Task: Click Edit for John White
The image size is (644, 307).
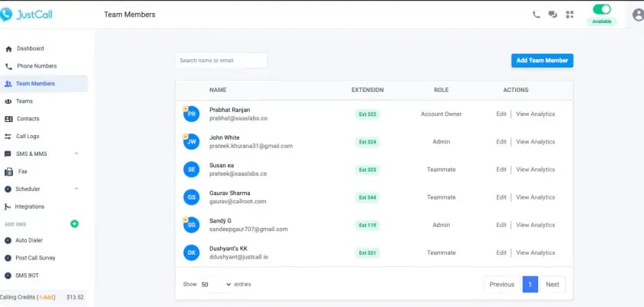Action: point(501,142)
